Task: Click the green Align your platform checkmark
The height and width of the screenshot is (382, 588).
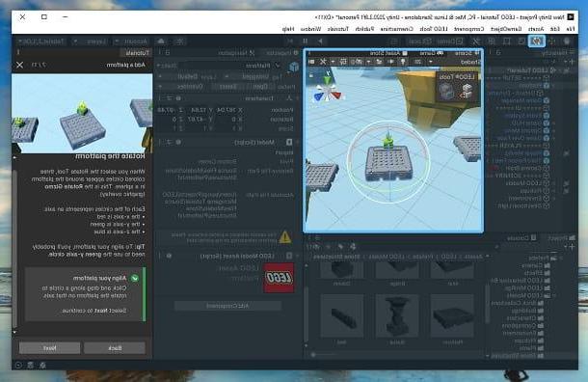Action: 134,278
